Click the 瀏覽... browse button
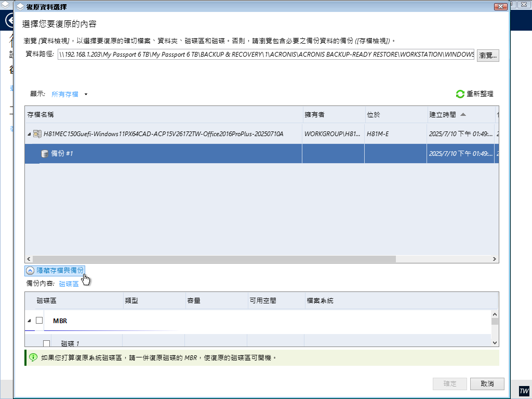Viewport: 532px width, 399px height. point(488,55)
